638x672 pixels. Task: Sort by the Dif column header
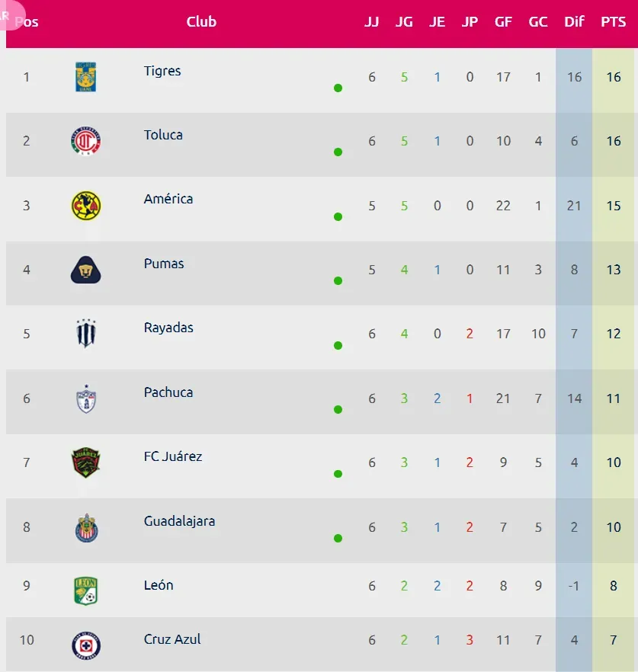coord(574,21)
